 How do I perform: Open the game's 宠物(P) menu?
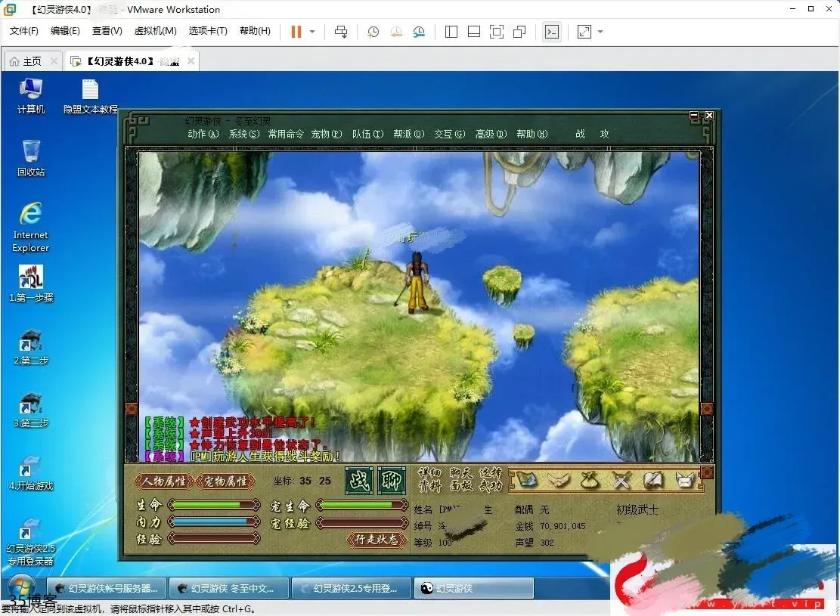(327, 134)
